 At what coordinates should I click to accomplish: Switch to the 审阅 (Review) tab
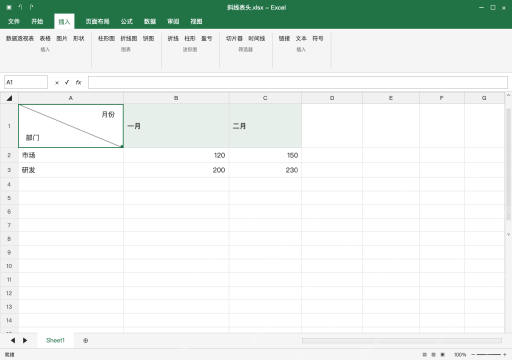[x=173, y=22]
